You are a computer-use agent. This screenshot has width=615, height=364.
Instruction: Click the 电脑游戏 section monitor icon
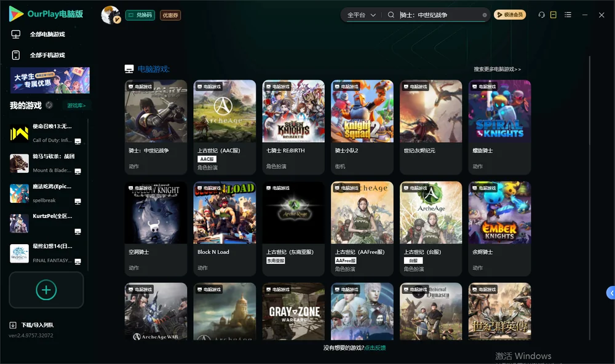point(129,69)
